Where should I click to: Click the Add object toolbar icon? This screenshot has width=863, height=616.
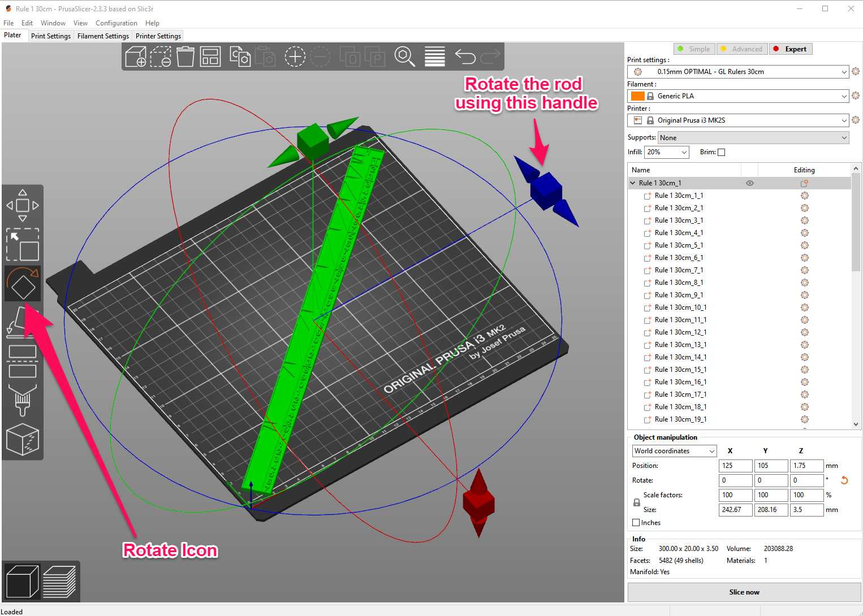[136, 57]
